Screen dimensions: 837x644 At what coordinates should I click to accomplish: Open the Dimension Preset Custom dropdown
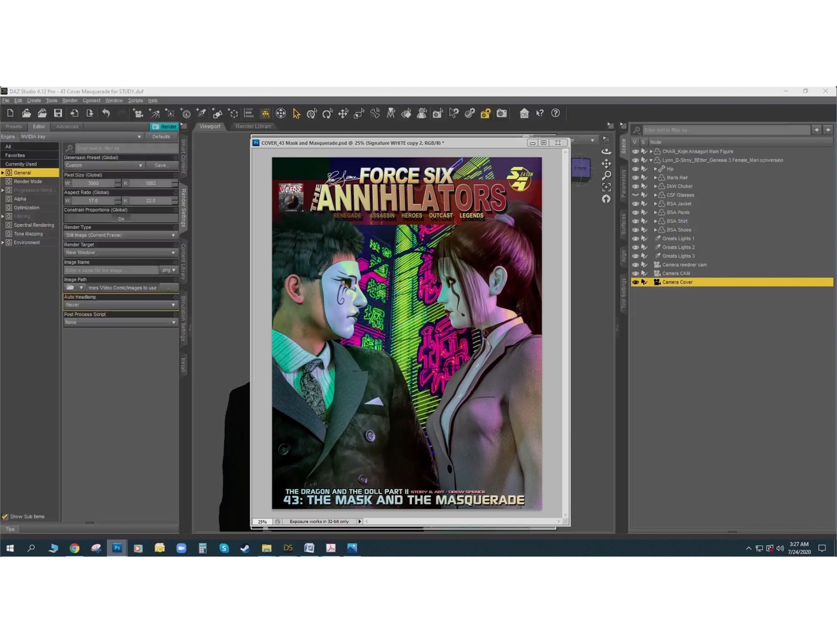tap(104, 166)
